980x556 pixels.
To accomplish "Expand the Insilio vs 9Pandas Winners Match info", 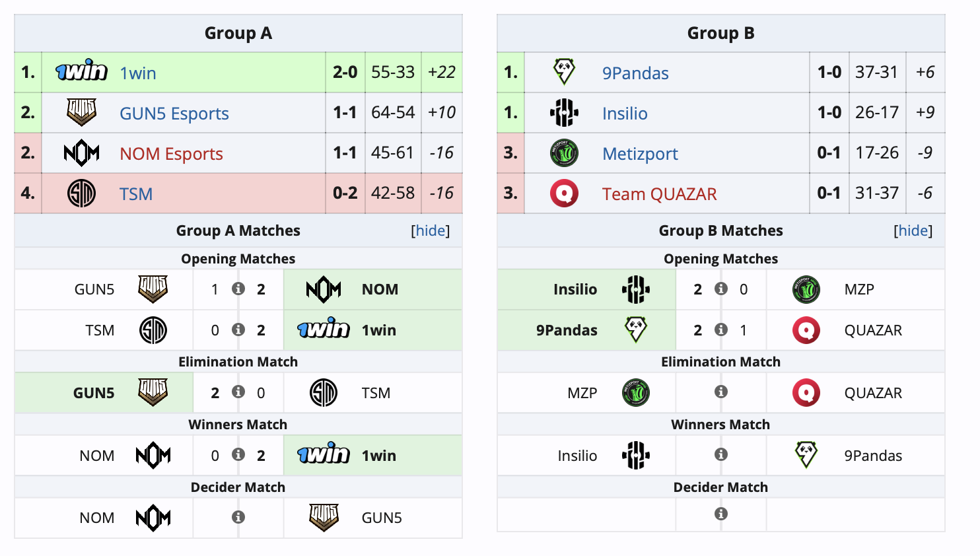I will [x=721, y=455].
